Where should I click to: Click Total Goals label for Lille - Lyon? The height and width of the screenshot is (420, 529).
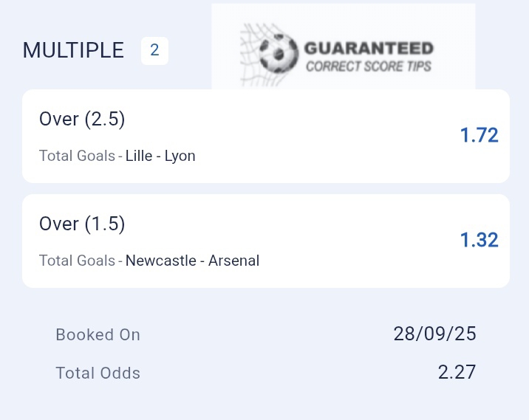click(x=77, y=156)
